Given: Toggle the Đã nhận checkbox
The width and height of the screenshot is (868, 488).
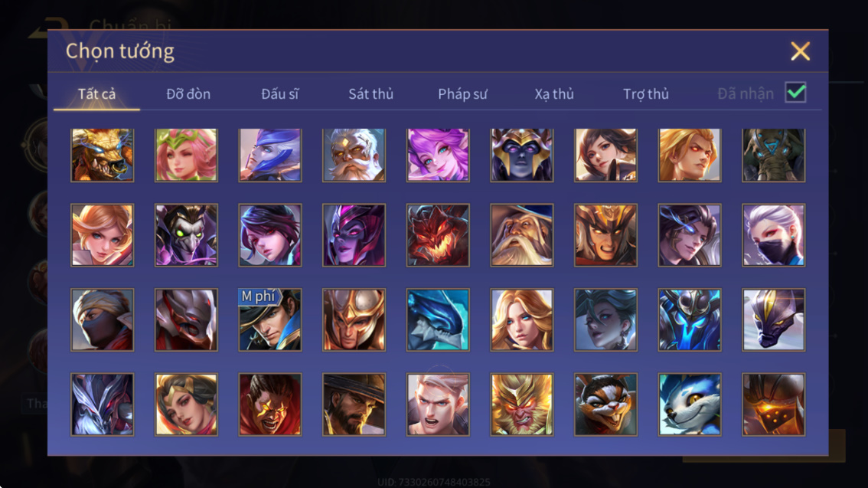Looking at the screenshot, I should coord(795,93).
